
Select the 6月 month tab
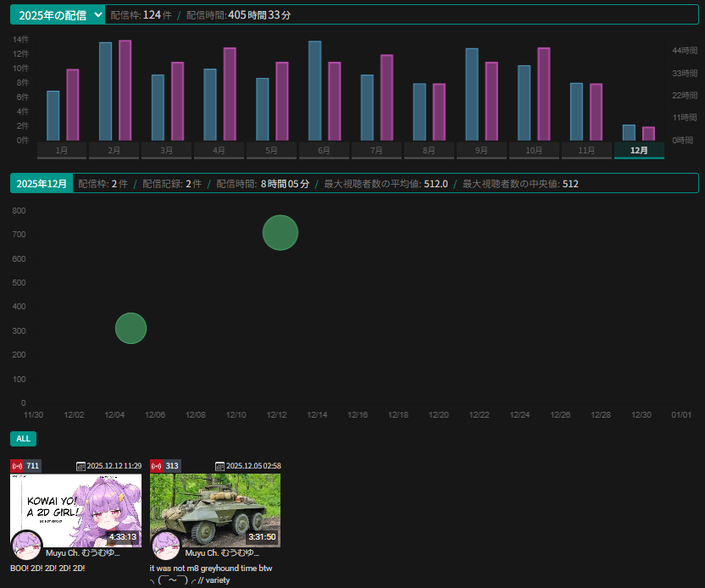click(324, 150)
